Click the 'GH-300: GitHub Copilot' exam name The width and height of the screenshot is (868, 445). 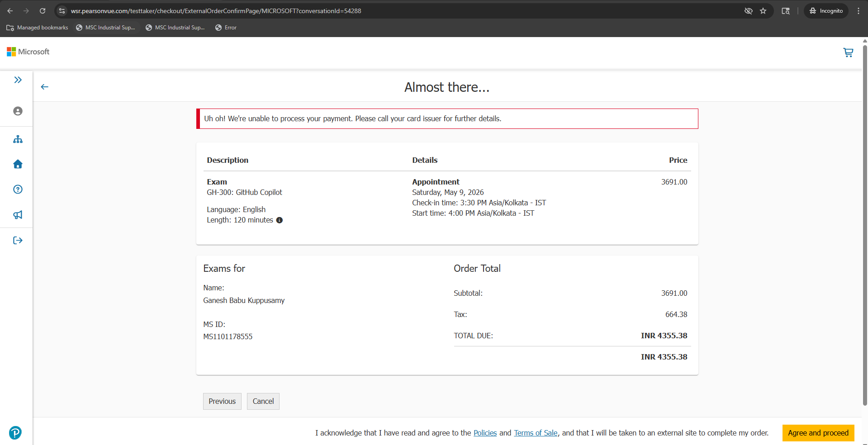244,192
